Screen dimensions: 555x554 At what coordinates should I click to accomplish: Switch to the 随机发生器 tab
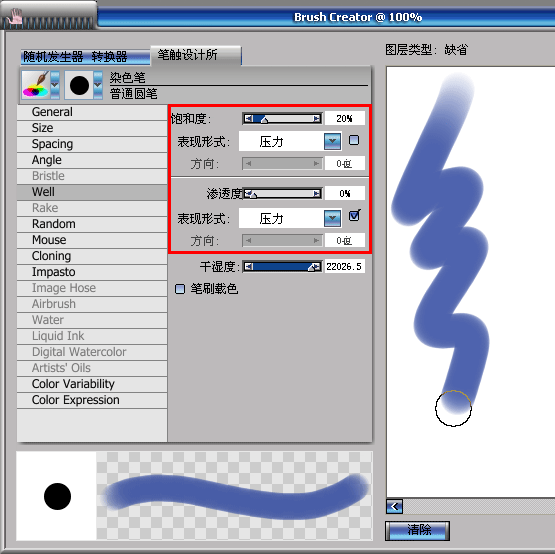(x=53, y=57)
